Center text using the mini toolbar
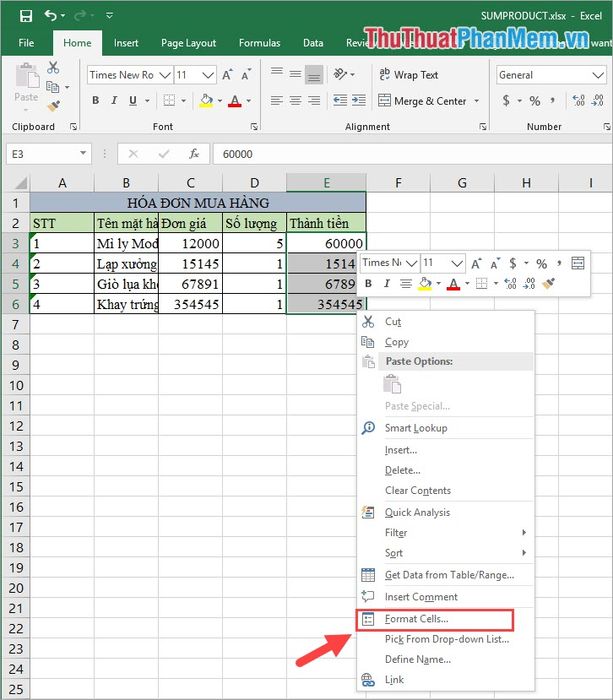 [405, 283]
